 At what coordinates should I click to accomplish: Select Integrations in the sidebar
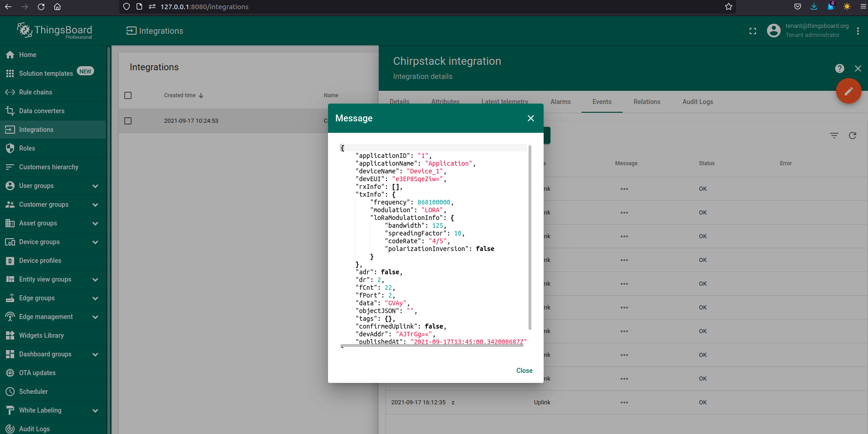point(53,130)
